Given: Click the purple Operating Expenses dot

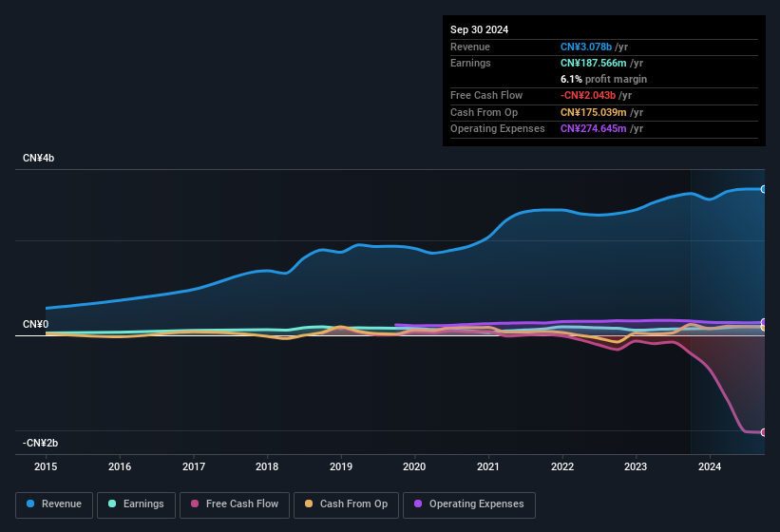Looking at the screenshot, I should pyautogui.click(x=419, y=504).
